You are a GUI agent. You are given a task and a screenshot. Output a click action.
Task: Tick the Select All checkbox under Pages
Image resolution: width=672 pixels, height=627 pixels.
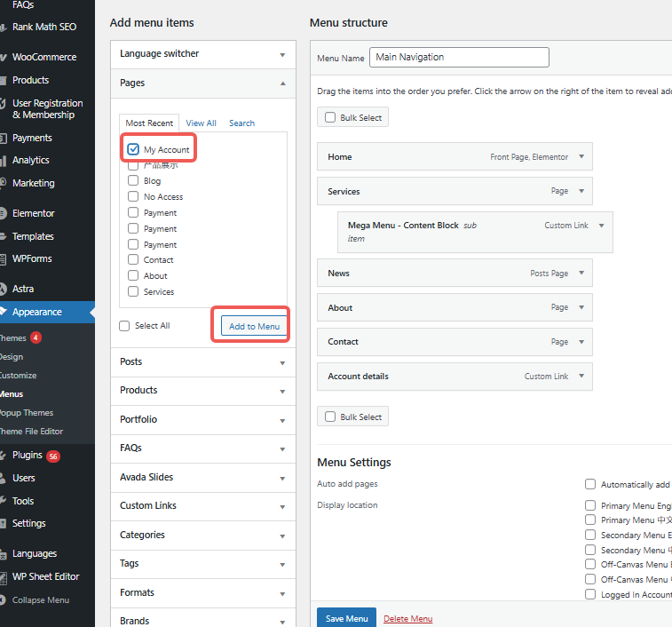[125, 326]
